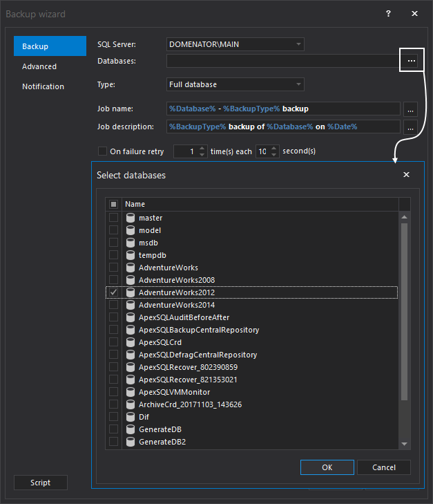Click the GenerateDB2 database icon
This screenshot has height=504, width=433.
click(131, 442)
